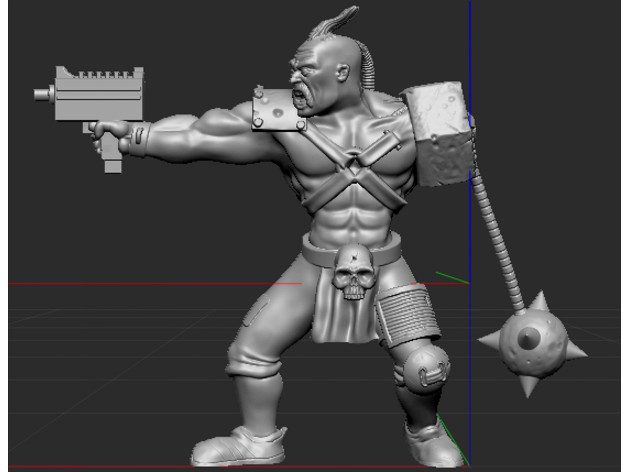Select the segmented mace handle

[x=497, y=240]
